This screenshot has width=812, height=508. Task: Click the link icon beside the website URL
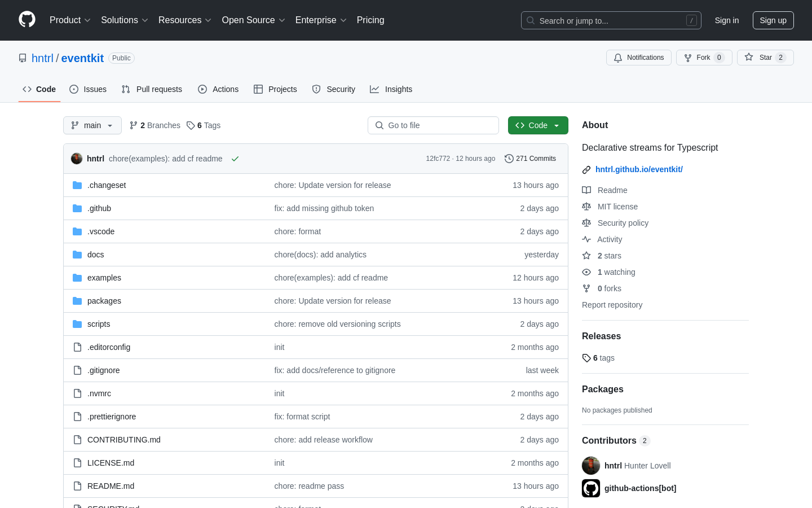tap(586, 170)
